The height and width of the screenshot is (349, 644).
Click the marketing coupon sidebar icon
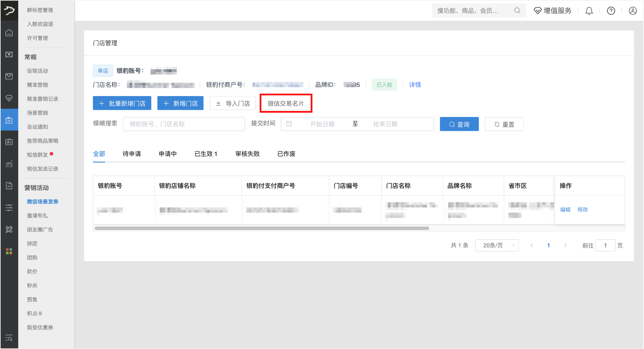pyautogui.click(x=9, y=120)
